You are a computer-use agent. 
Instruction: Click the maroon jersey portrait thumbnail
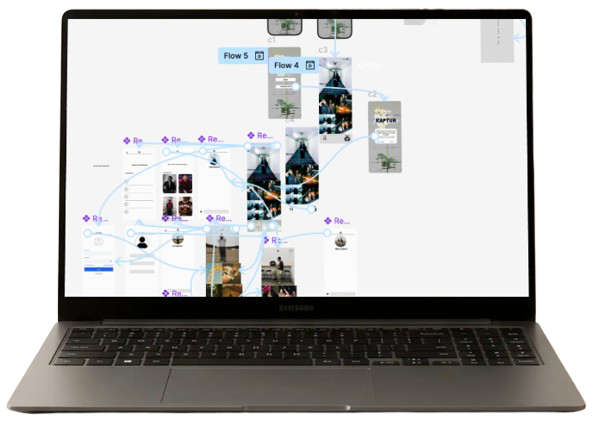185,206
